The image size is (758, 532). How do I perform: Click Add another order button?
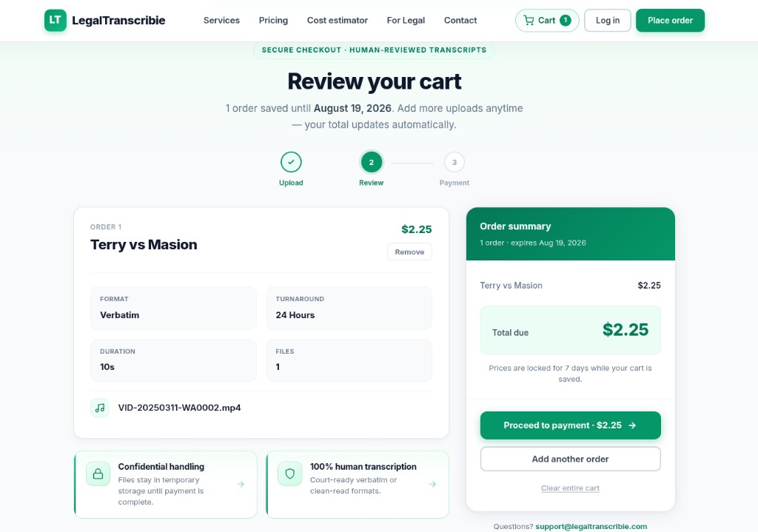tap(571, 459)
